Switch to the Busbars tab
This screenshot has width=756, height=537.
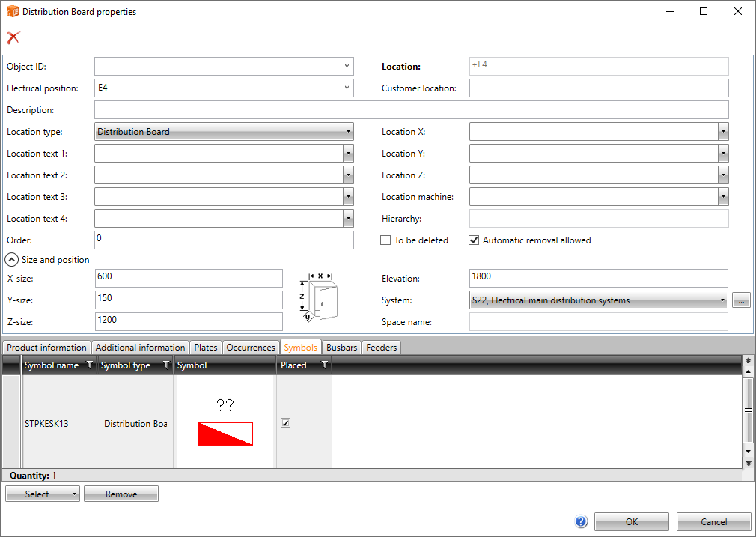point(342,348)
